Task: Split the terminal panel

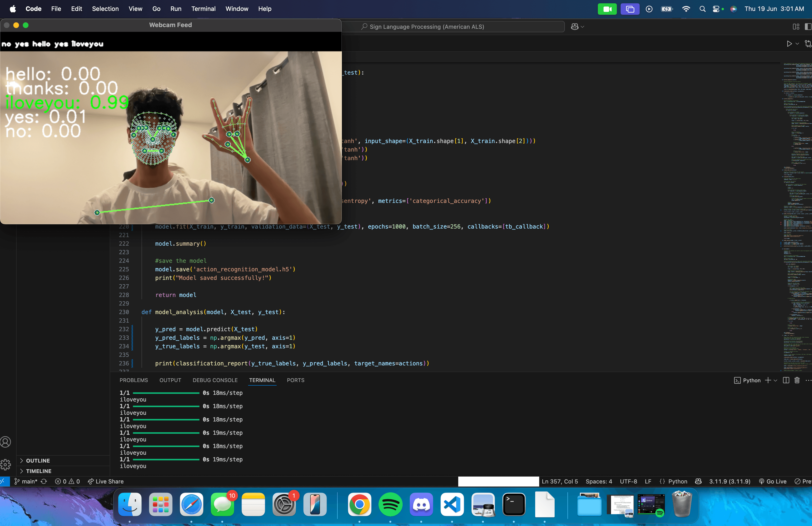Action: coord(786,380)
